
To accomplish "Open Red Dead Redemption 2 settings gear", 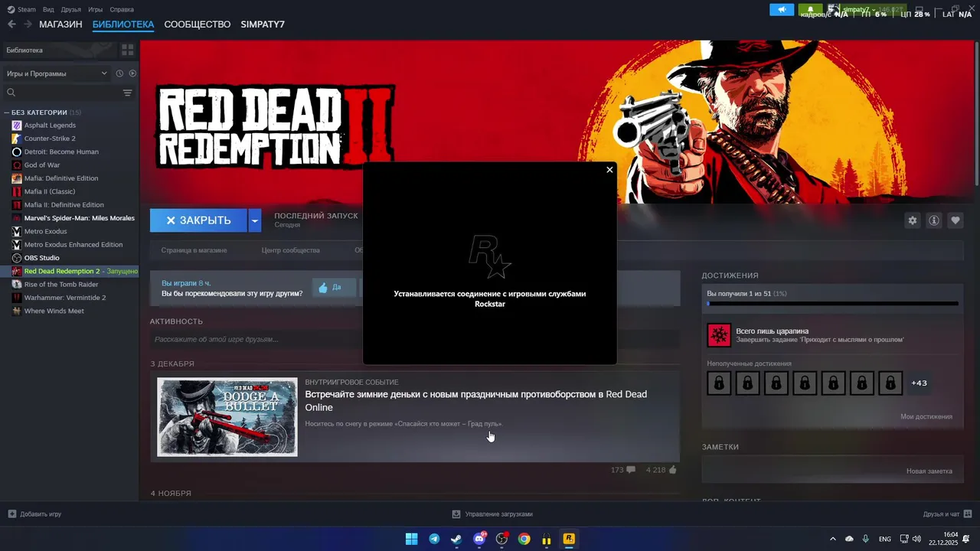I will point(912,220).
